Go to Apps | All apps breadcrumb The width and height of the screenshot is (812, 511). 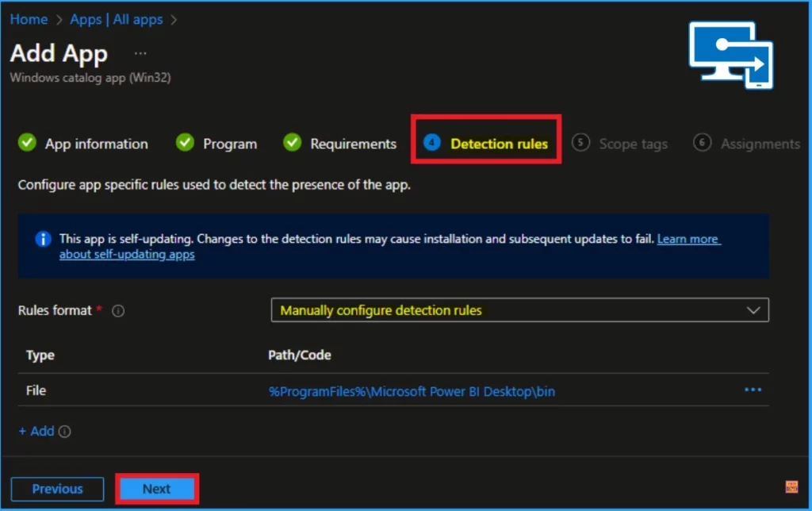coord(117,20)
